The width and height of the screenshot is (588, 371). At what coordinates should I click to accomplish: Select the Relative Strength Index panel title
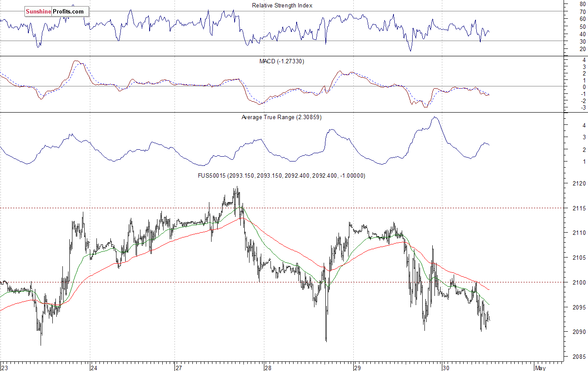click(282, 5)
